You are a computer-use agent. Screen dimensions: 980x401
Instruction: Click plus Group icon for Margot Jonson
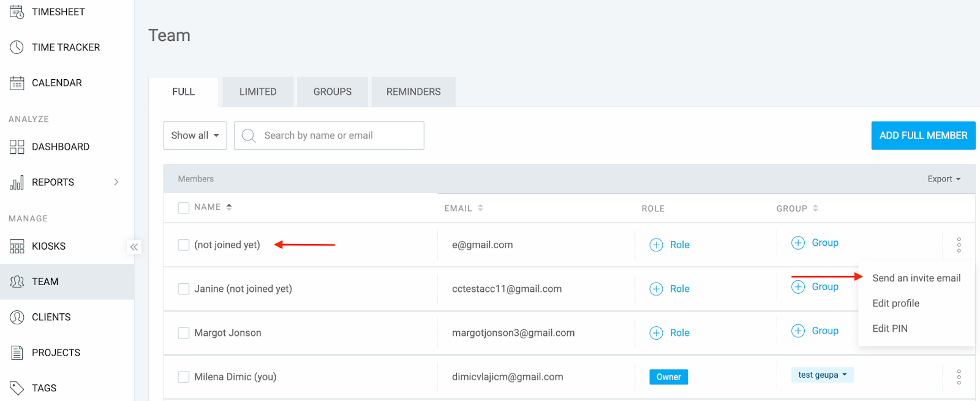(798, 331)
